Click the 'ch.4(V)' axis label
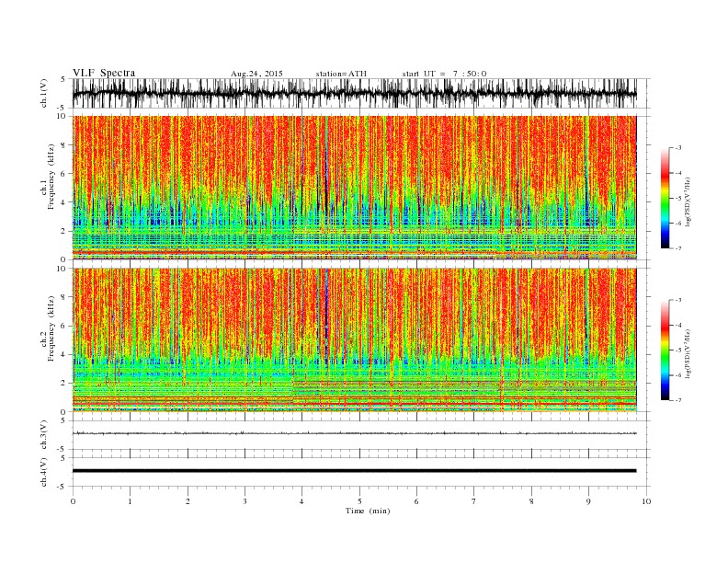The width and height of the screenshot is (728, 563). point(44,472)
